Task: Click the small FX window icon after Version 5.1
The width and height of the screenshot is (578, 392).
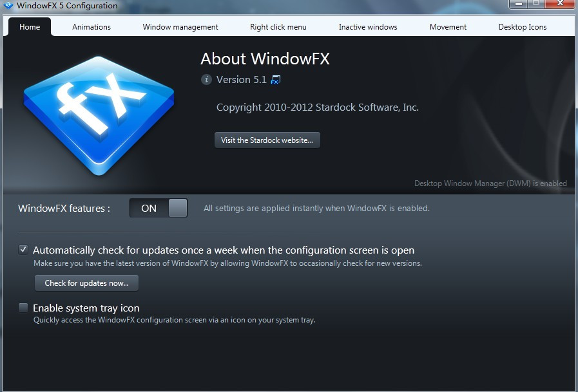Action: pyautogui.click(x=275, y=79)
